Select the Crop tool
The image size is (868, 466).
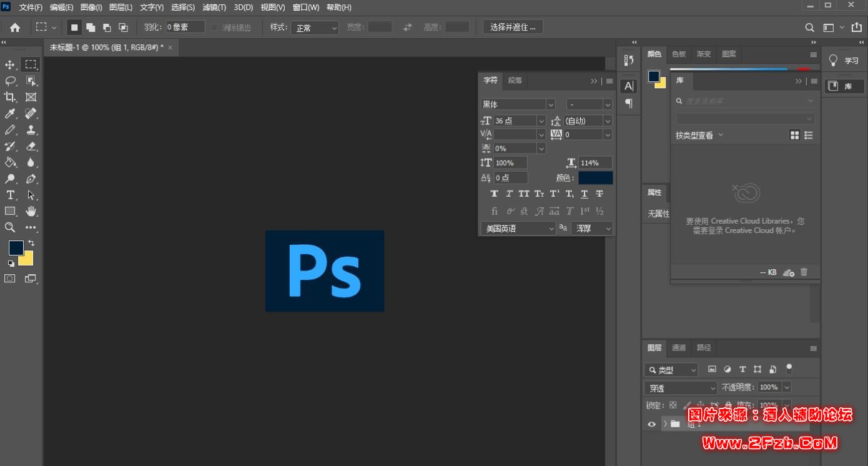(10, 97)
